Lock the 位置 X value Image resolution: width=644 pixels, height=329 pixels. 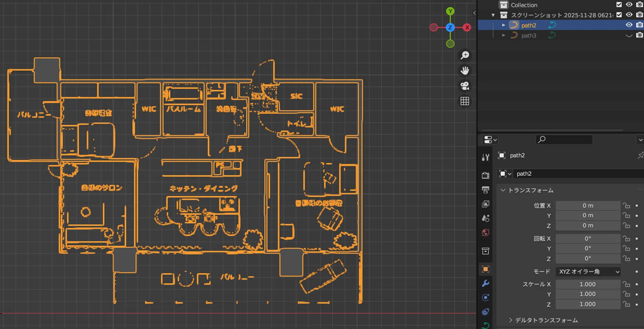point(626,206)
